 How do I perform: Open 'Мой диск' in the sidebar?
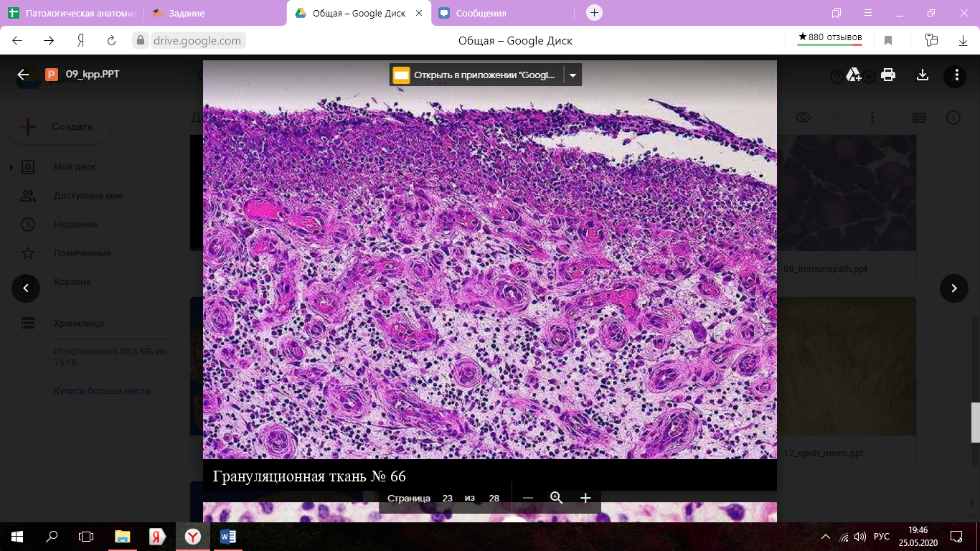point(75,167)
